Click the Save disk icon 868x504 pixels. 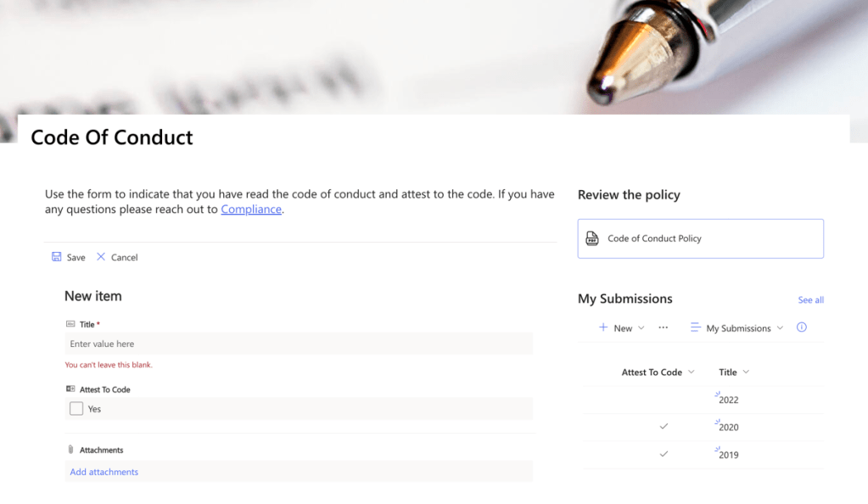pos(56,257)
